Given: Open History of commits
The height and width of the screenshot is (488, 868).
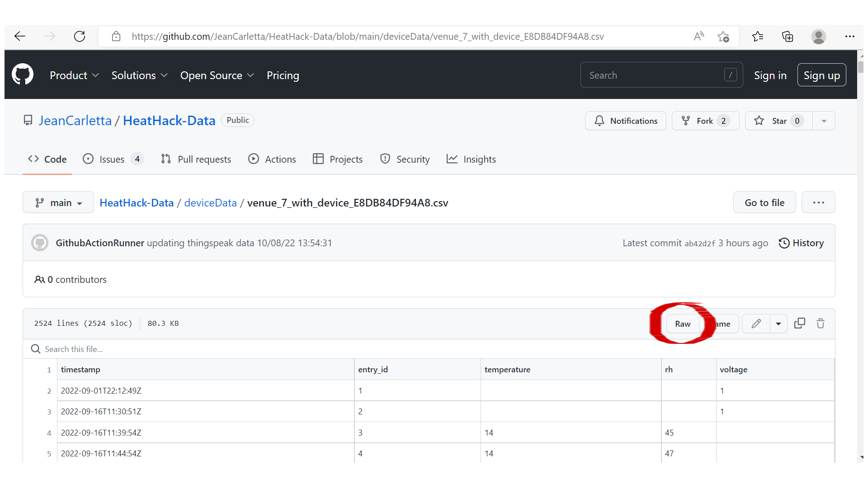Looking at the screenshot, I should pyautogui.click(x=801, y=243).
